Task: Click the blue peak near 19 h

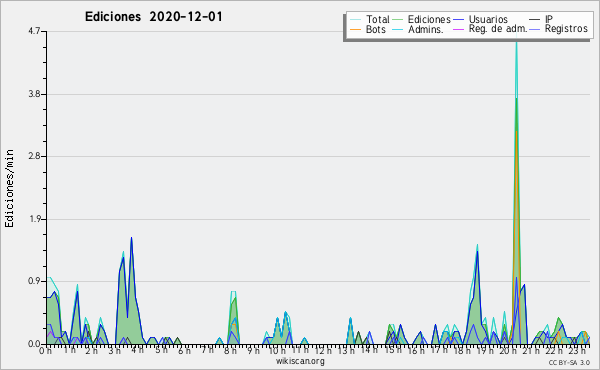Action: point(477,251)
